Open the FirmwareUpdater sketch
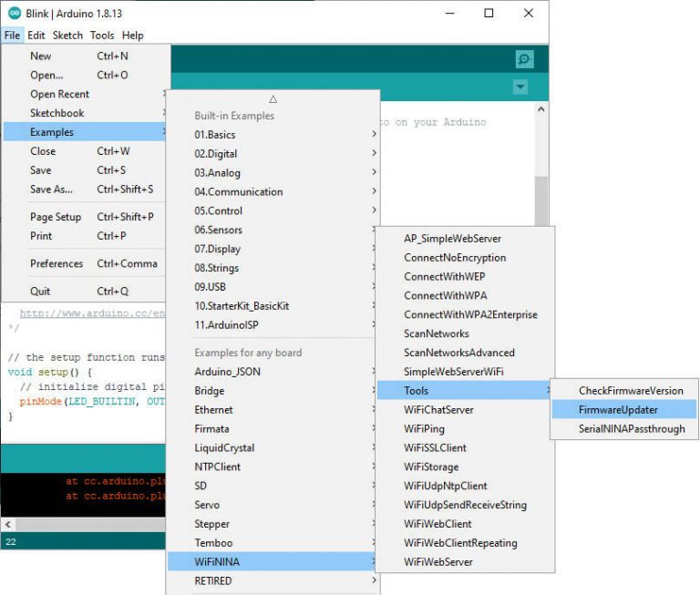 click(624, 410)
